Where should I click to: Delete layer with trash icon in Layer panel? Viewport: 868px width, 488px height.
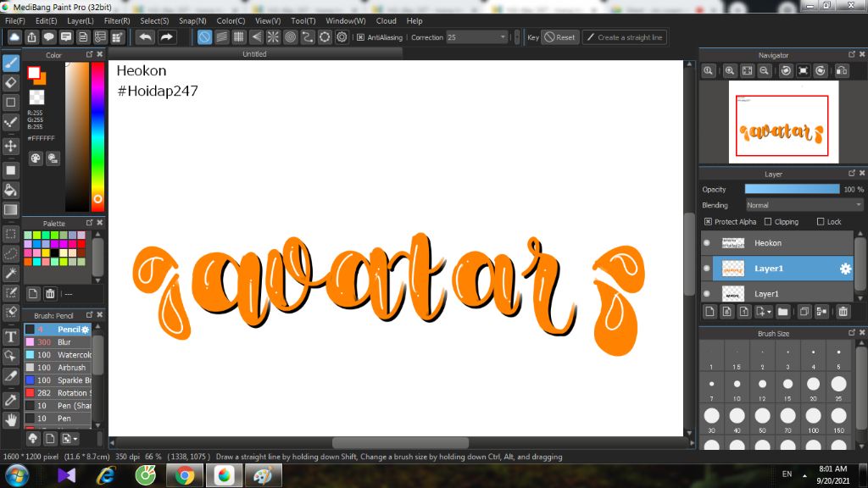843,312
